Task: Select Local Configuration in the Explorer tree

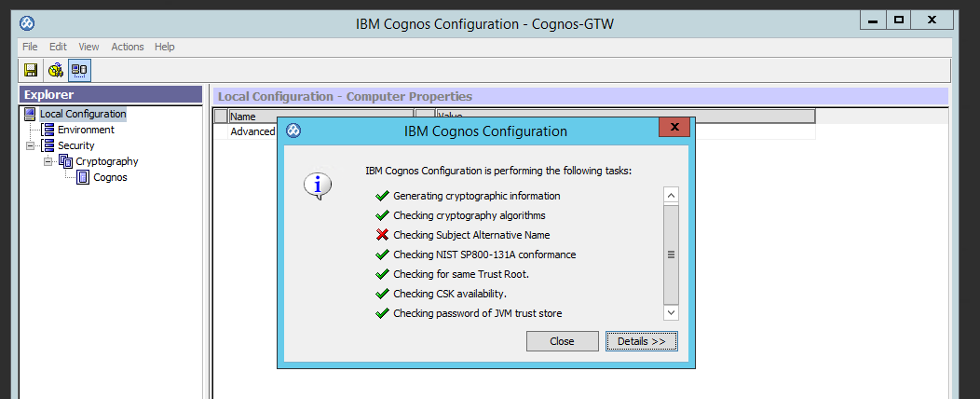Action: click(x=83, y=114)
